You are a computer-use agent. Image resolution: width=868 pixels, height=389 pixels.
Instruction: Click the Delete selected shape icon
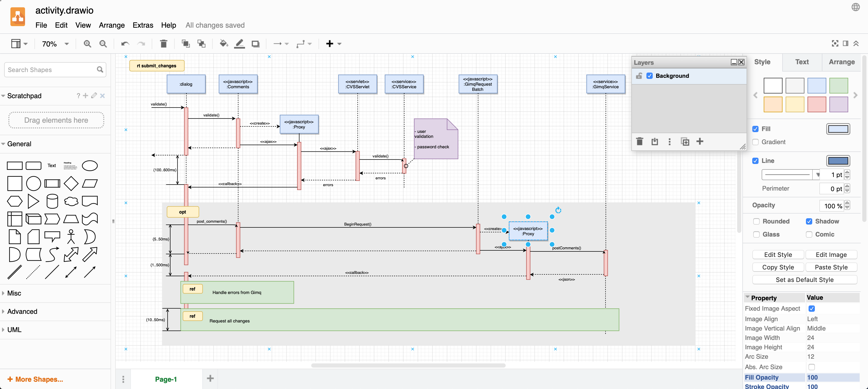163,43
